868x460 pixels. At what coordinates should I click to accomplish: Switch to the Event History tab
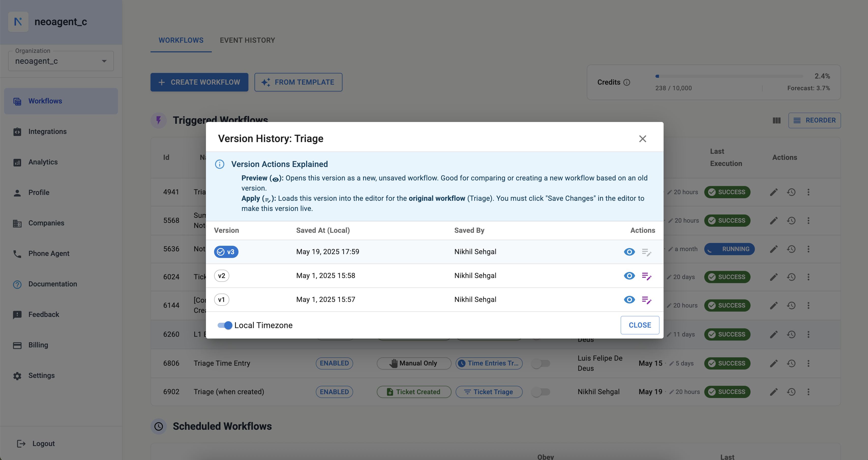tap(247, 40)
